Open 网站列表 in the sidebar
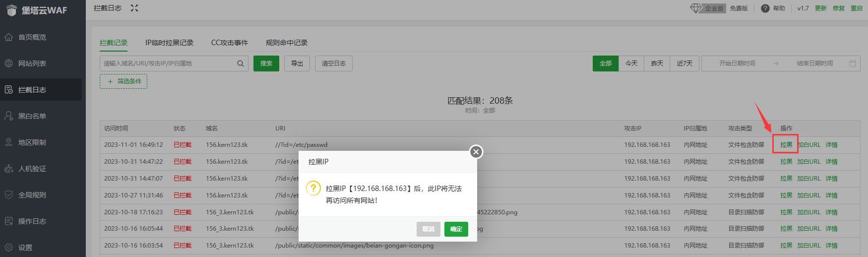 pyautogui.click(x=32, y=64)
